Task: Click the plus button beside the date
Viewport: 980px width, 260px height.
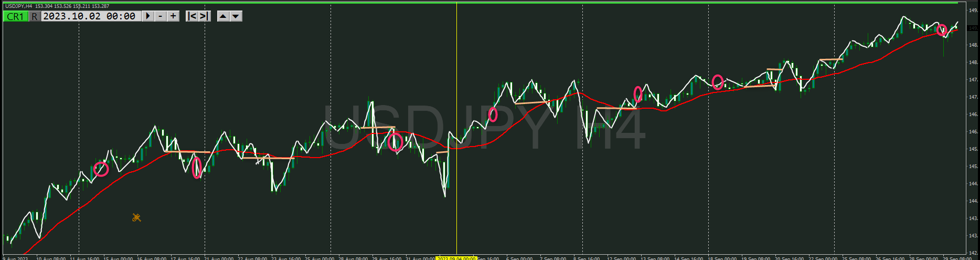Action: pos(173,16)
